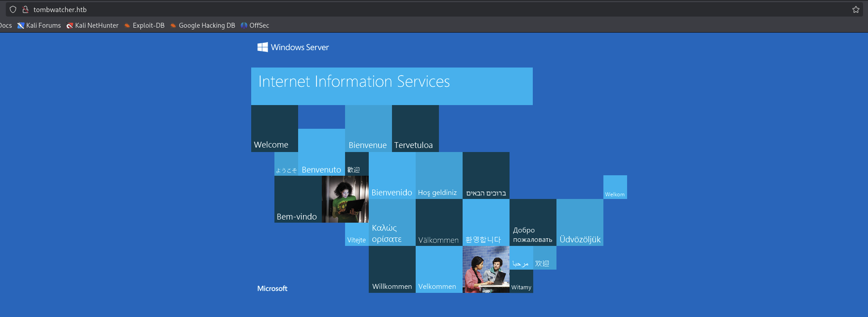
Task: Click the Japanese ようこそ tile
Action: 286,164
